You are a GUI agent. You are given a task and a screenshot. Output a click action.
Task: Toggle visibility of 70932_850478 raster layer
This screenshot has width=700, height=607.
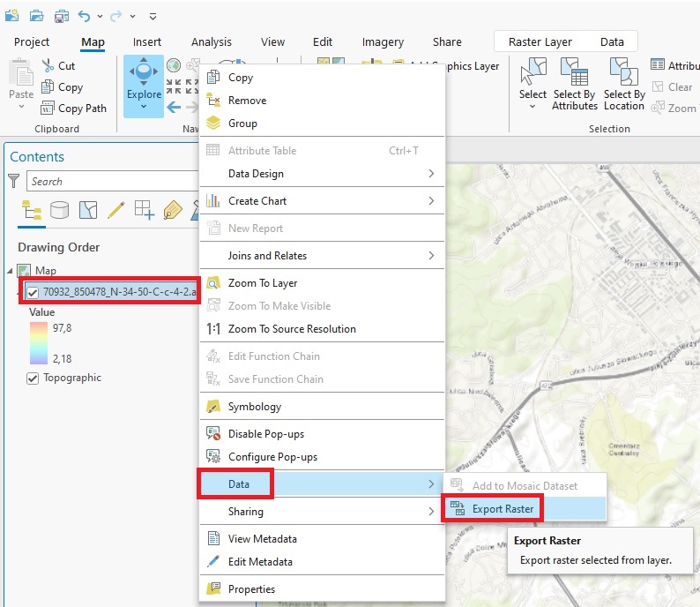[x=33, y=293]
